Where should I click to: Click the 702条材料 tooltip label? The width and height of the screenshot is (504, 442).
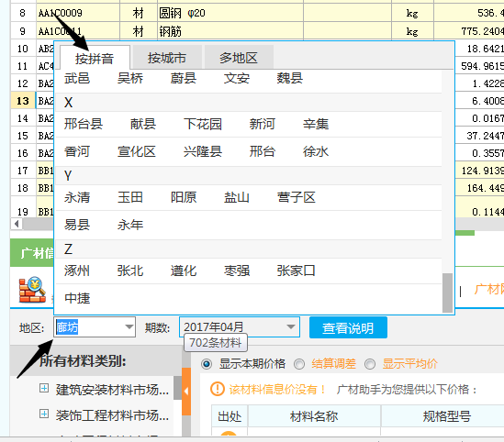pyautogui.click(x=216, y=342)
